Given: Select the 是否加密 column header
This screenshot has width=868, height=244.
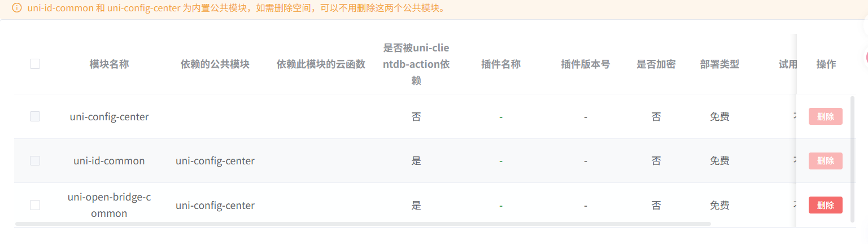Looking at the screenshot, I should [x=656, y=64].
